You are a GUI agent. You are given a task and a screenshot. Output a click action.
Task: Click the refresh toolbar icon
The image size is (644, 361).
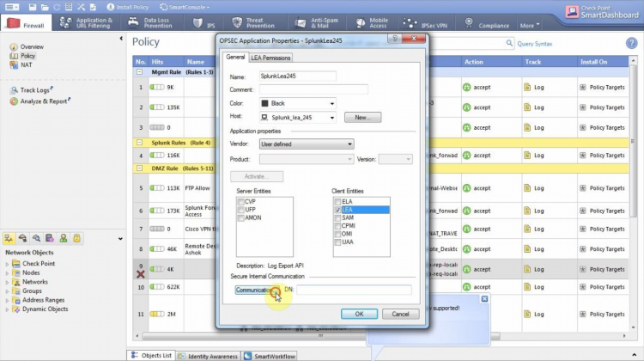57,7
